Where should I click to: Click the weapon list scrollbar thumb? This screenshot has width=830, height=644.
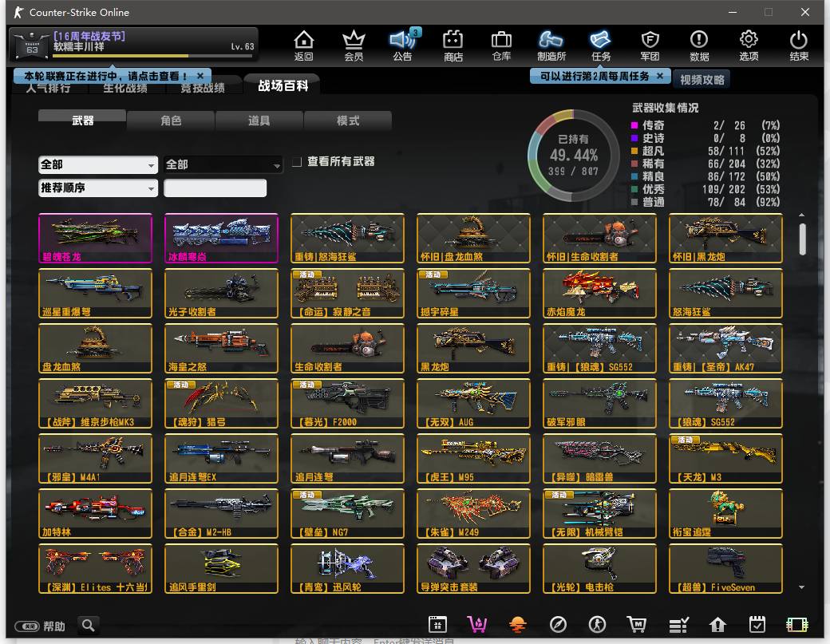click(x=802, y=239)
